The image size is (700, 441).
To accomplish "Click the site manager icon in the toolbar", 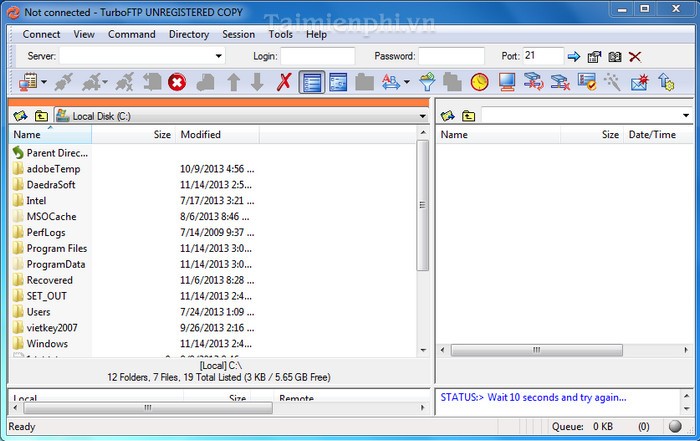I will coord(27,81).
